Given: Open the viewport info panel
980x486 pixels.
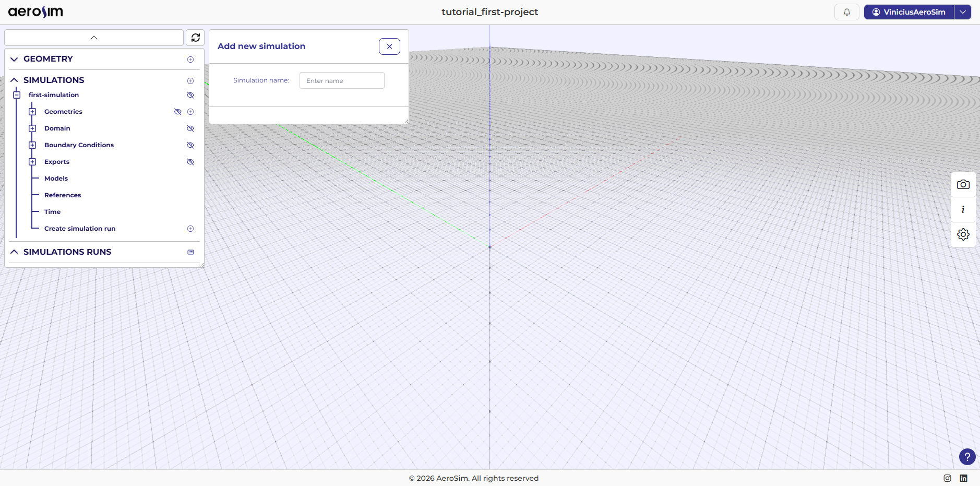Looking at the screenshot, I should coord(963,210).
